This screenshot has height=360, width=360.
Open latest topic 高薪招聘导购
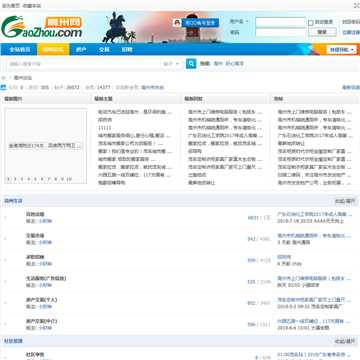tap(111, 183)
